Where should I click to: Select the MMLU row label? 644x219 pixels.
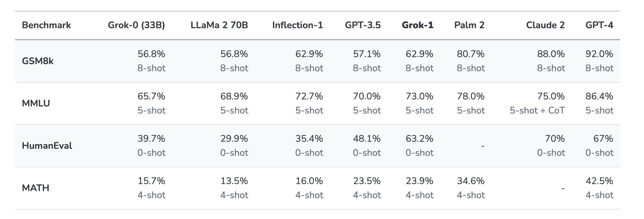pyautogui.click(x=36, y=103)
